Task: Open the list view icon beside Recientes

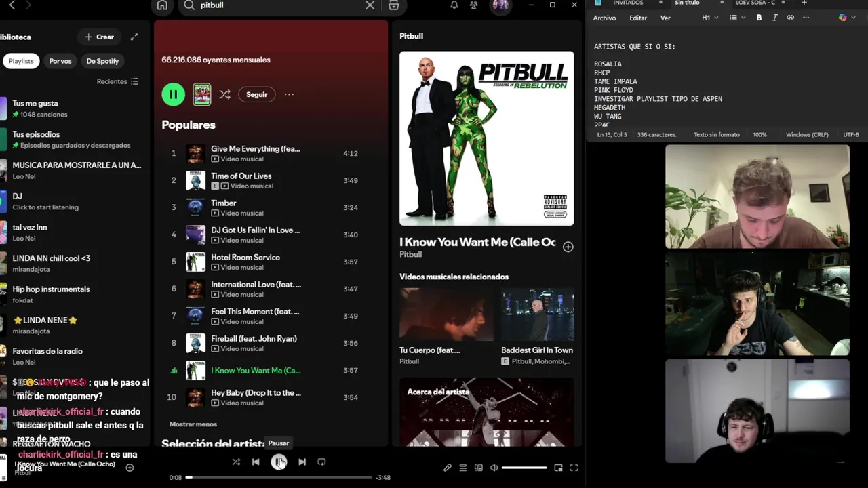Action: (134, 81)
